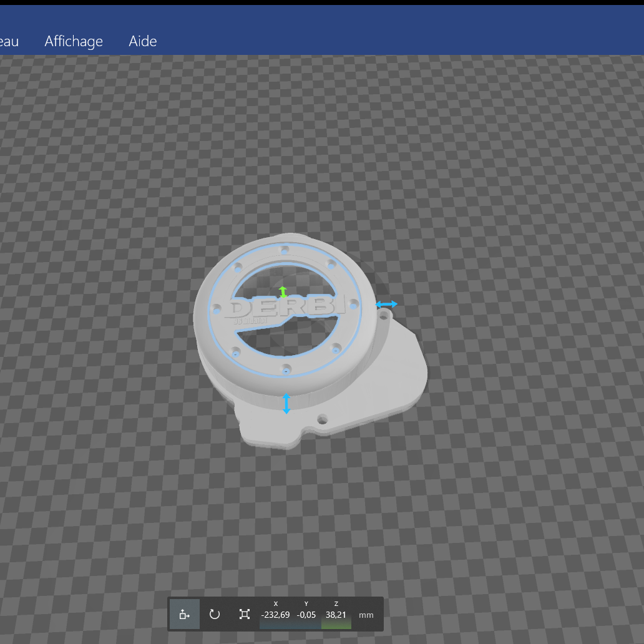Open the Affichage menu
644x644 pixels.
74,41
